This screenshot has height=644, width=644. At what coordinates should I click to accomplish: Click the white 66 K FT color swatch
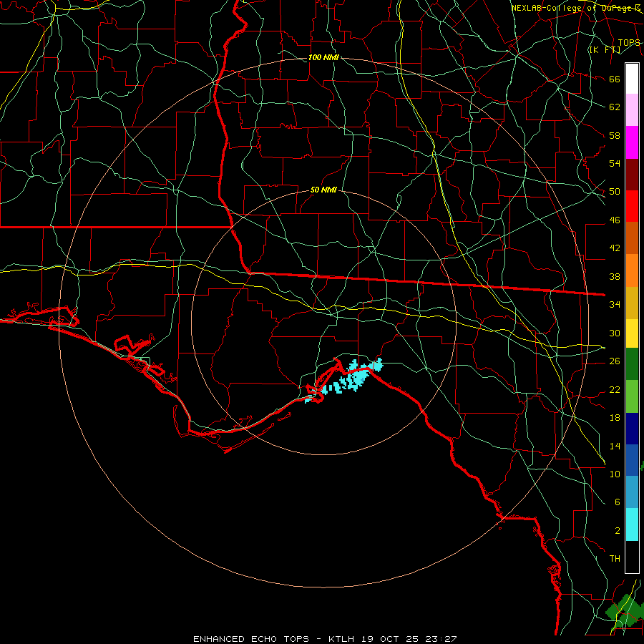point(632,79)
